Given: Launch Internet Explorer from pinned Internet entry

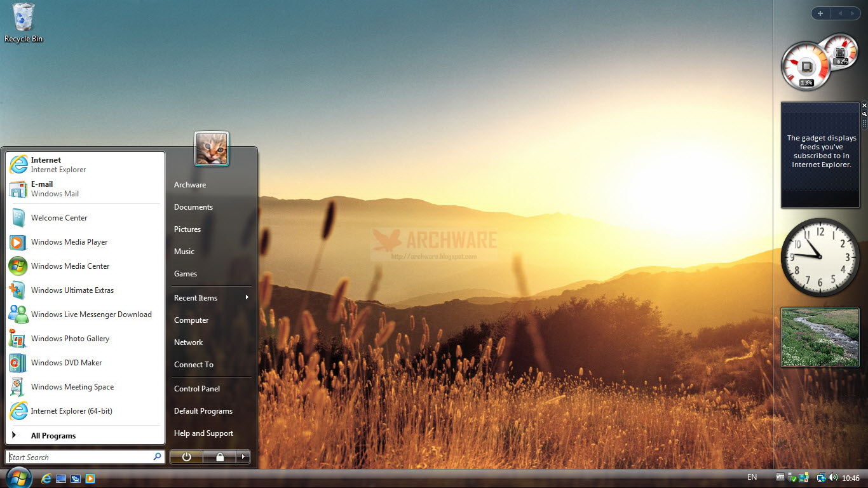Looking at the screenshot, I should coord(85,165).
